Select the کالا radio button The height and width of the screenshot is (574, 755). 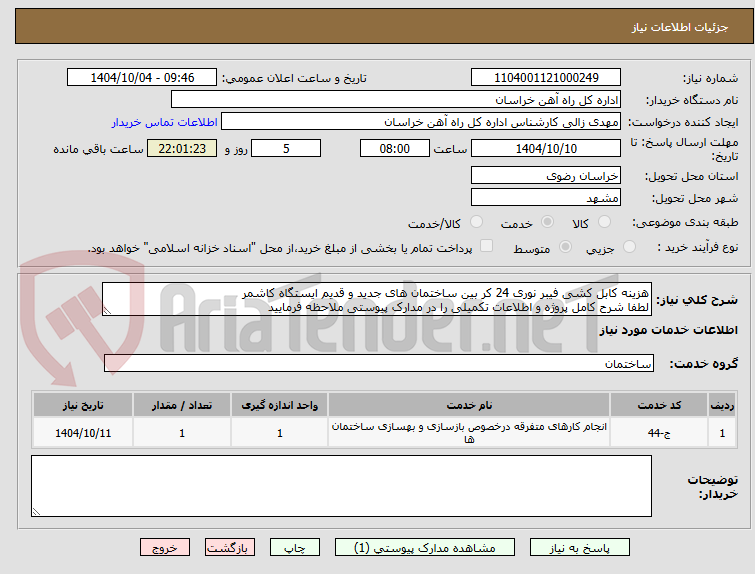point(604,222)
